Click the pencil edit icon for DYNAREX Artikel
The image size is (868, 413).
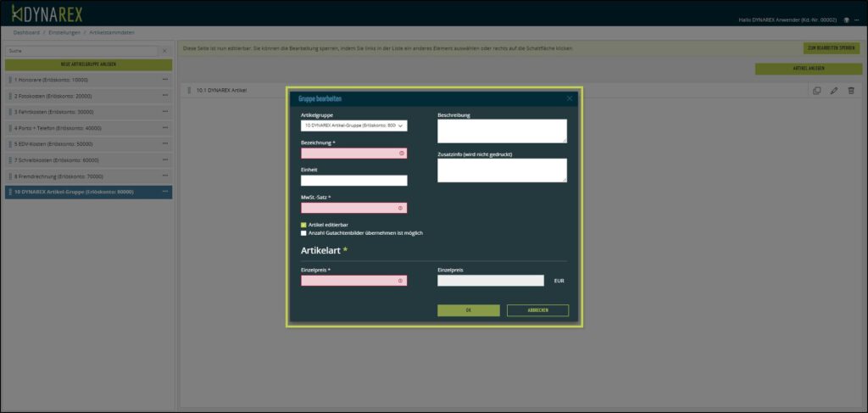834,91
